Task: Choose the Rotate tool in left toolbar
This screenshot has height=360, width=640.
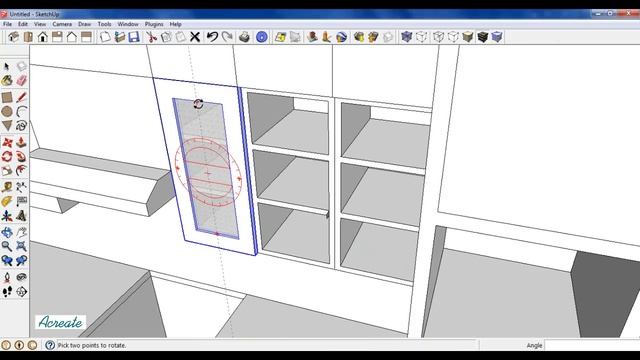Action: (7, 157)
